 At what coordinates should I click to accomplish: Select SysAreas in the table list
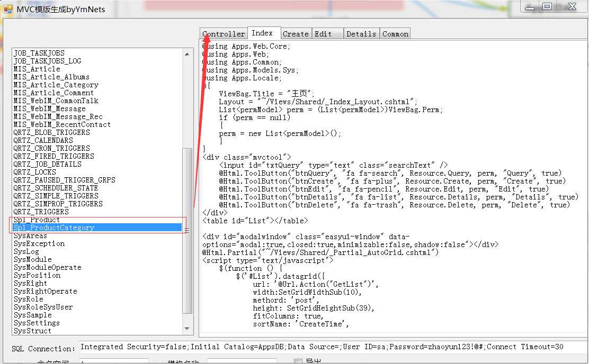(x=30, y=235)
